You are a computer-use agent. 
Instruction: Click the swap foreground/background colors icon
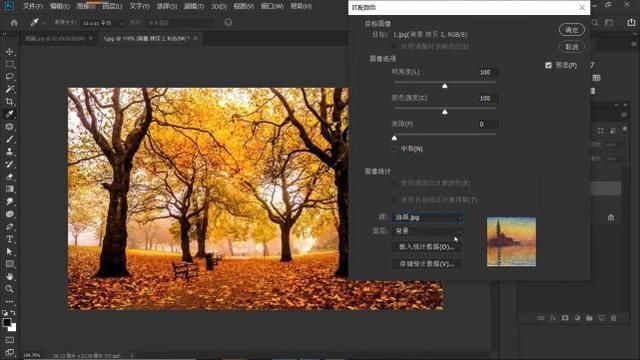coord(13,313)
